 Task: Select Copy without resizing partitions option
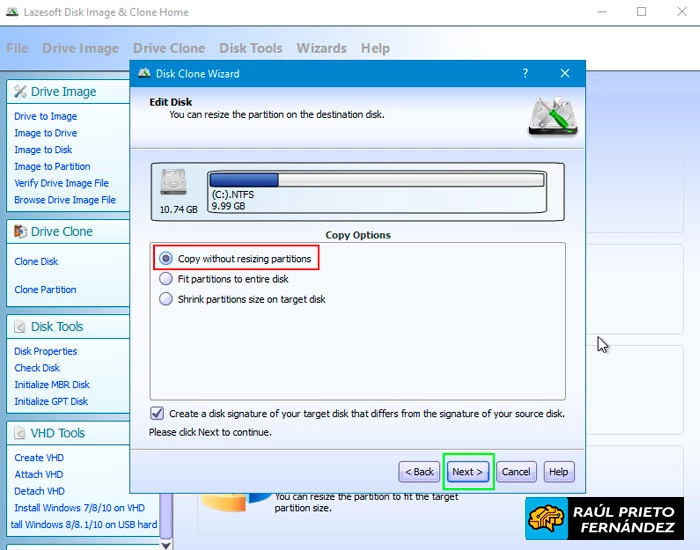click(x=166, y=259)
